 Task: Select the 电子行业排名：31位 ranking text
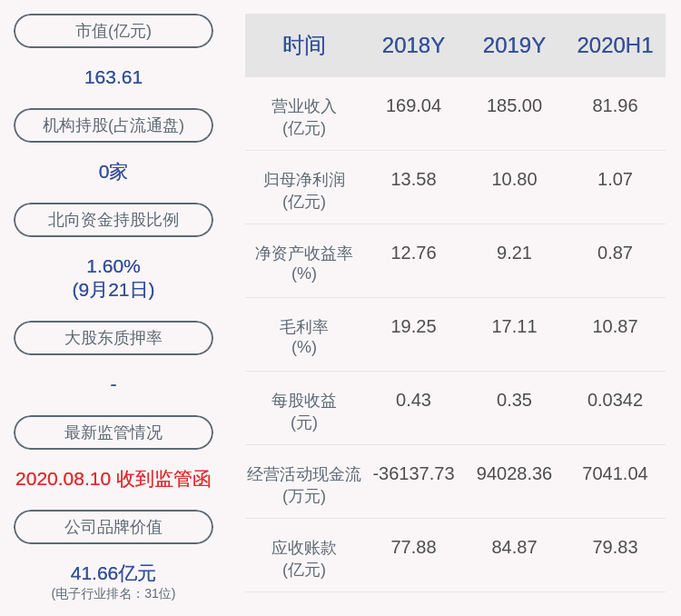point(113,593)
